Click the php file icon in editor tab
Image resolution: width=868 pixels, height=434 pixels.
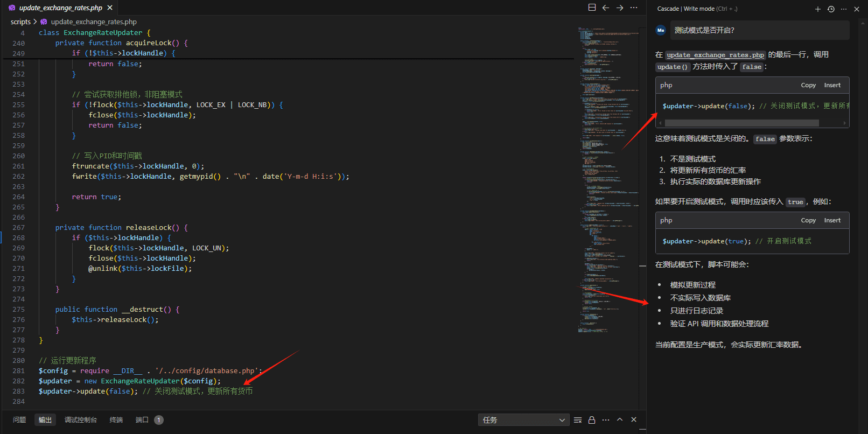(12, 8)
